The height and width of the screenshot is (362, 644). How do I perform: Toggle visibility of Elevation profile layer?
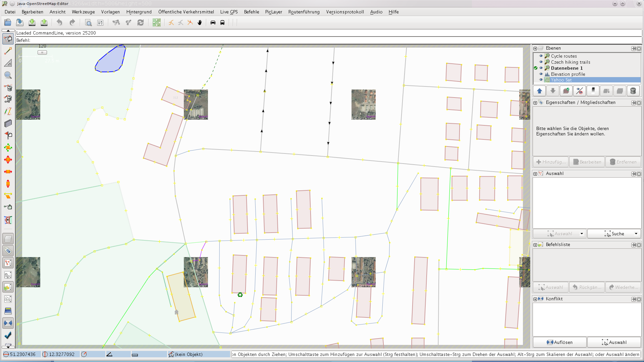(x=541, y=74)
